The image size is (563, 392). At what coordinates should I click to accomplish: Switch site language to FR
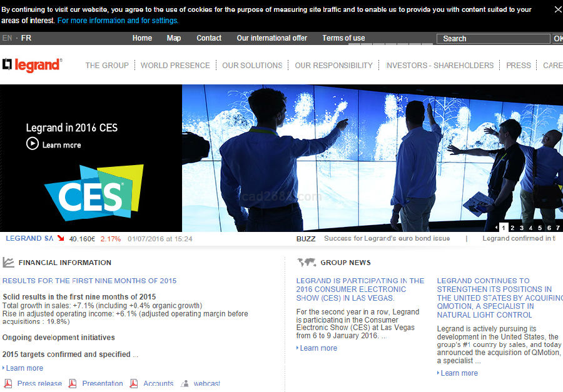[x=26, y=38]
